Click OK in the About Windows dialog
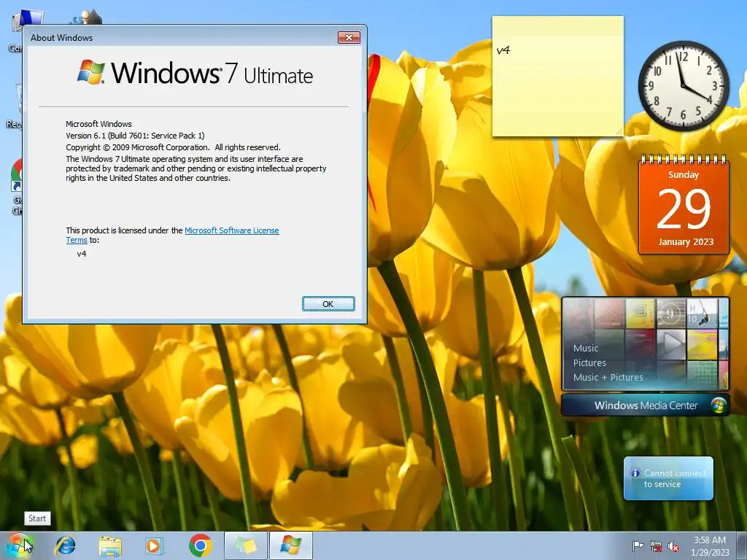Screen dimensions: 747x560 point(328,304)
